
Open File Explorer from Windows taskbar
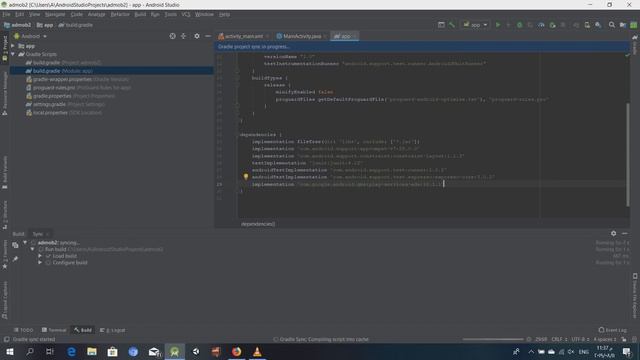(x=92, y=351)
